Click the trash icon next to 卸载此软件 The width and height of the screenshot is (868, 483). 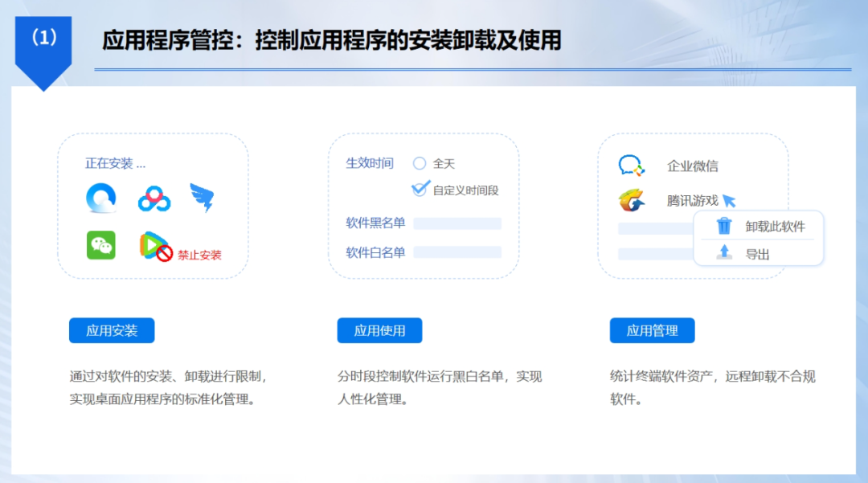pyautogui.click(x=723, y=227)
